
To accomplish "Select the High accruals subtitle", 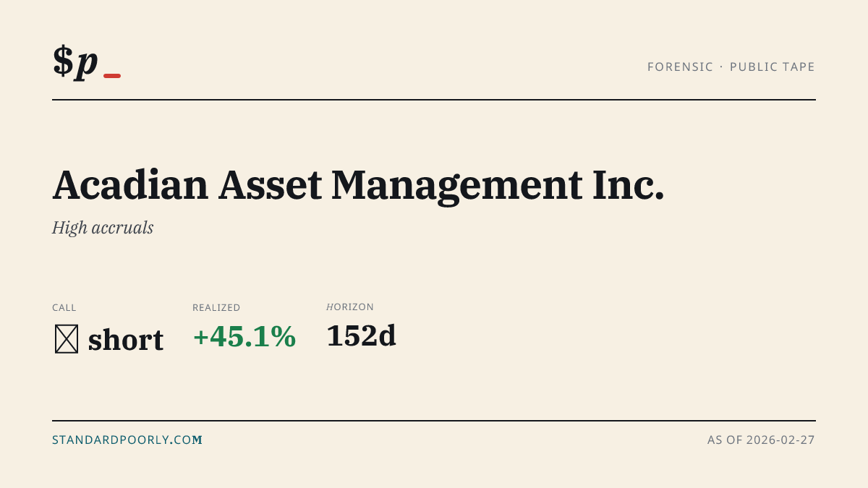I will click(x=103, y=228).
